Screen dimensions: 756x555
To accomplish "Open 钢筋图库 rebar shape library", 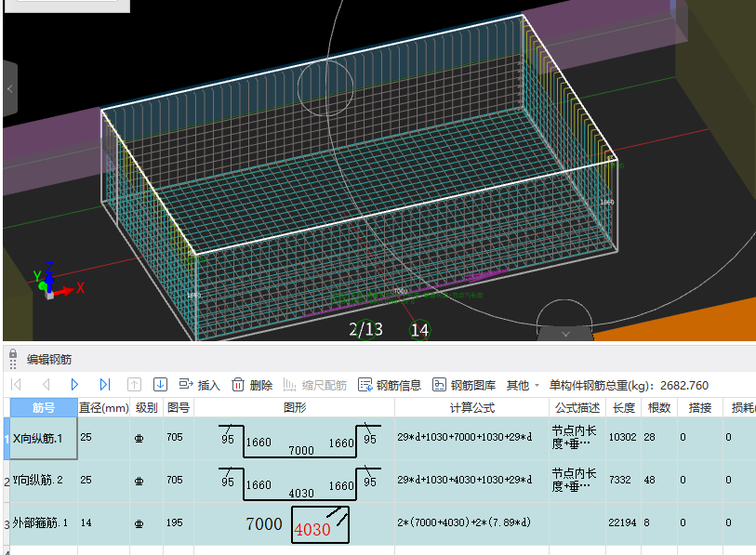I will point(464,385).
